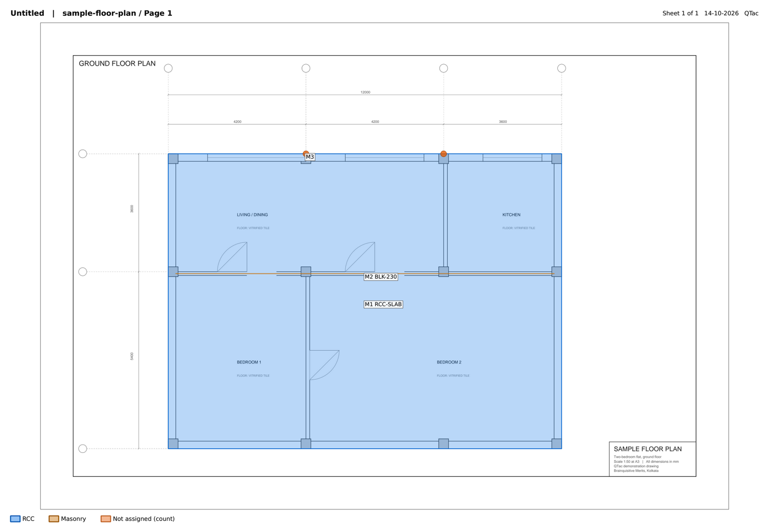Screen dimensions: 768x532
Task: Click the GROUND FLOOR PLAN heading
Action: pos(117,63)
